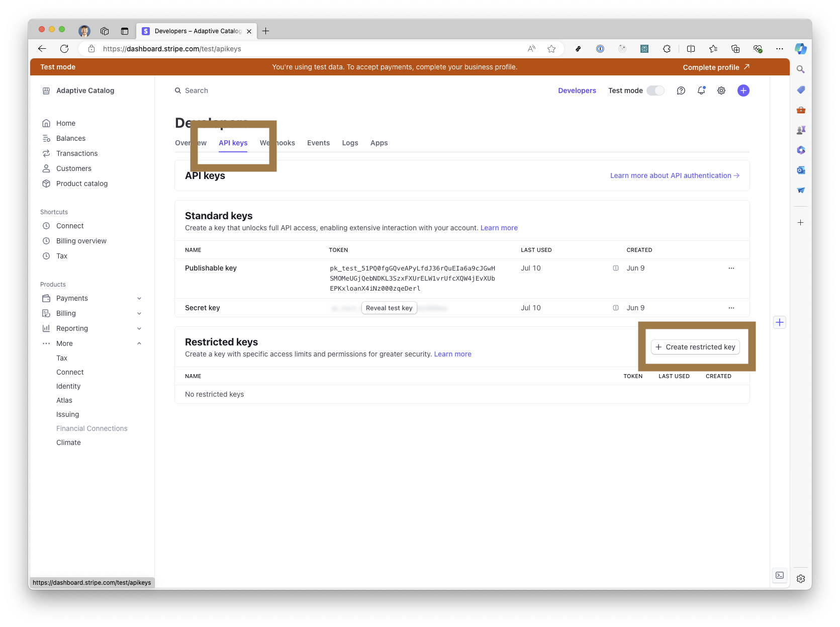The image size is (840, 627).
Task: Switch to the Events tab
Action: [318, 143]
